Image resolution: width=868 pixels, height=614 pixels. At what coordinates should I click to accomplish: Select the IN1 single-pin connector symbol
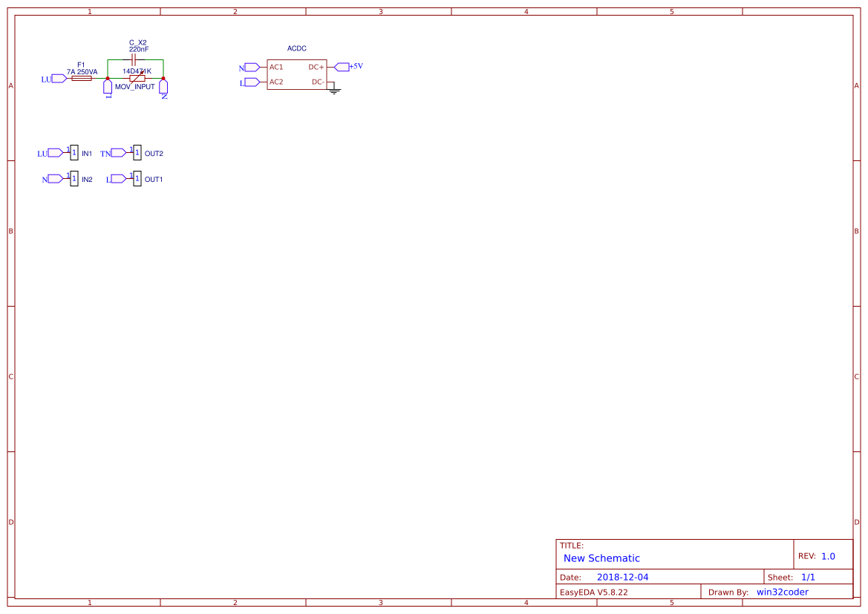(x=74, y=152)
